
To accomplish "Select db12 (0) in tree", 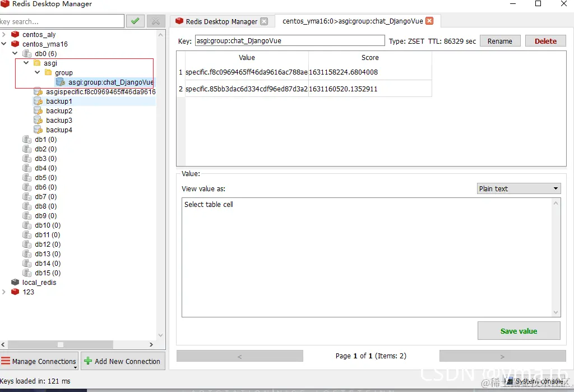I will click(x=48, y=244).
